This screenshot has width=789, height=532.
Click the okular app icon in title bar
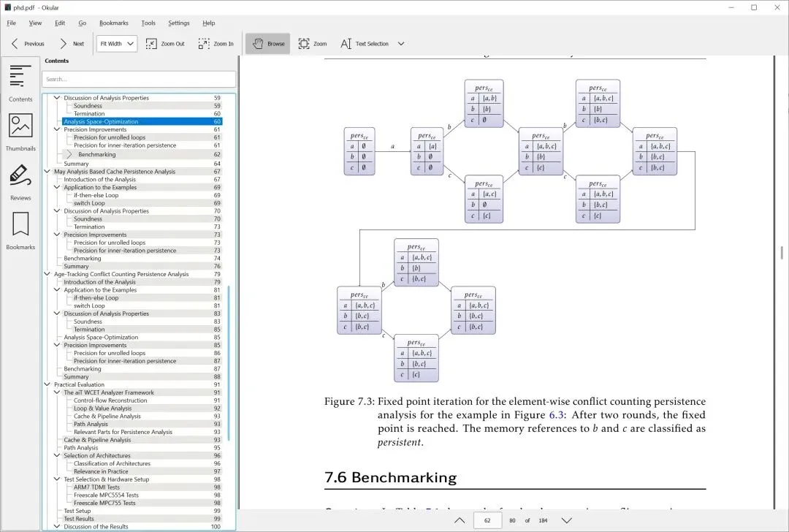pos(7,7)
